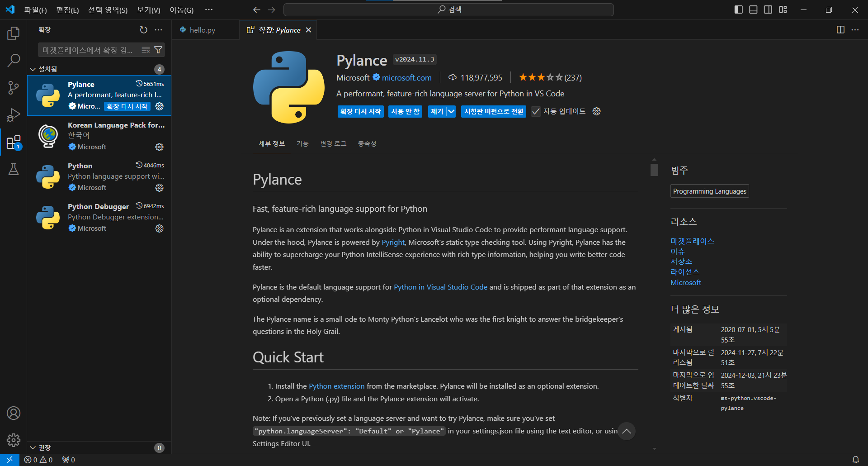Open Customize Layout icon
This screenshot has height=466, width=868.
[x=783, y=10]
